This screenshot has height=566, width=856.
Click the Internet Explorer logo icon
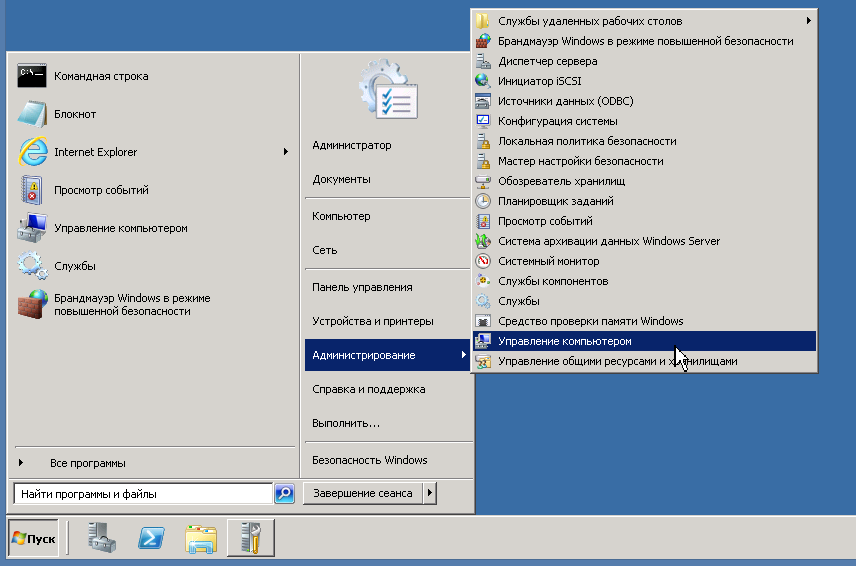click(33, 152)
